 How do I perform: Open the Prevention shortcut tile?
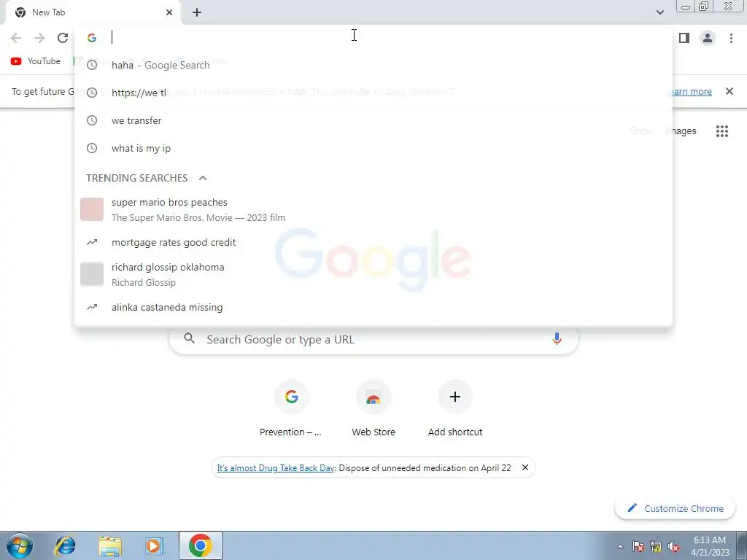point(290,408)
